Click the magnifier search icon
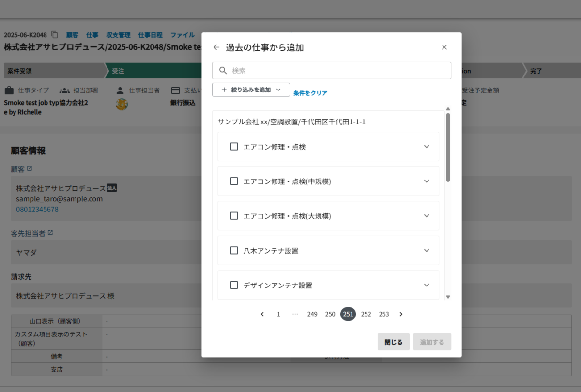The width and height of the screenshot is (581, 392). click(223, 71)
